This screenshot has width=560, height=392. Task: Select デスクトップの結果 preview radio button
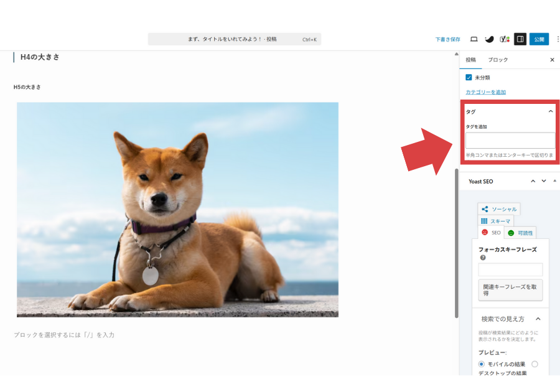pos(534,364)
